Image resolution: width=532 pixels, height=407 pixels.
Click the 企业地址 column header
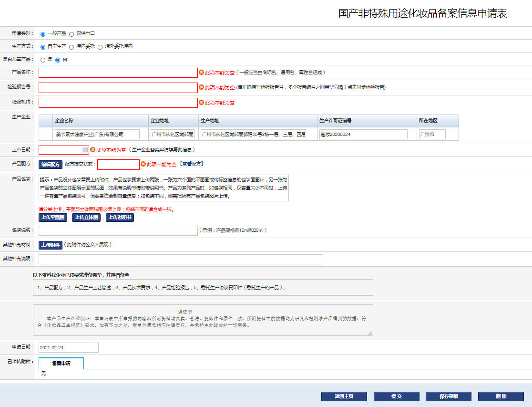174,121
